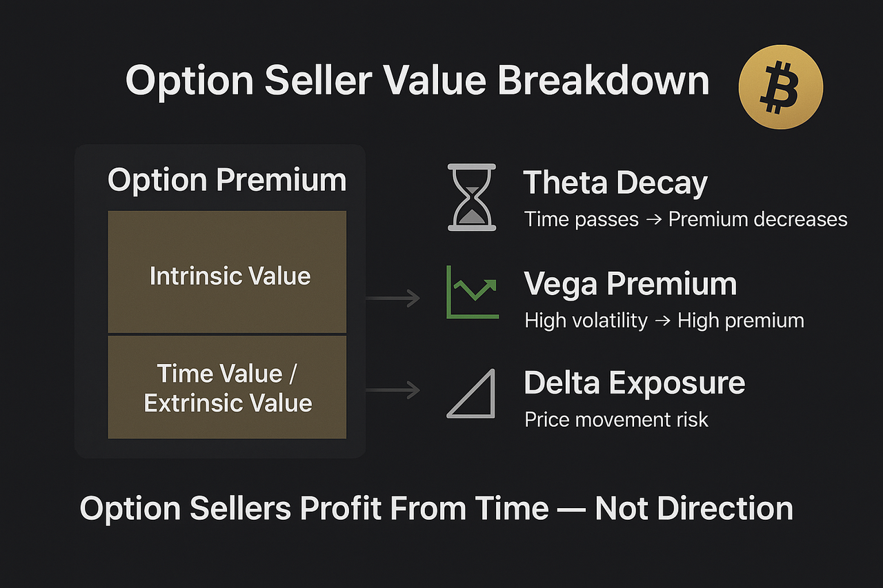The height and width of the screenshot is (588, 883).
Task: Click the small arrow in Vega Premium subtitle
Action: pos(662,320)
